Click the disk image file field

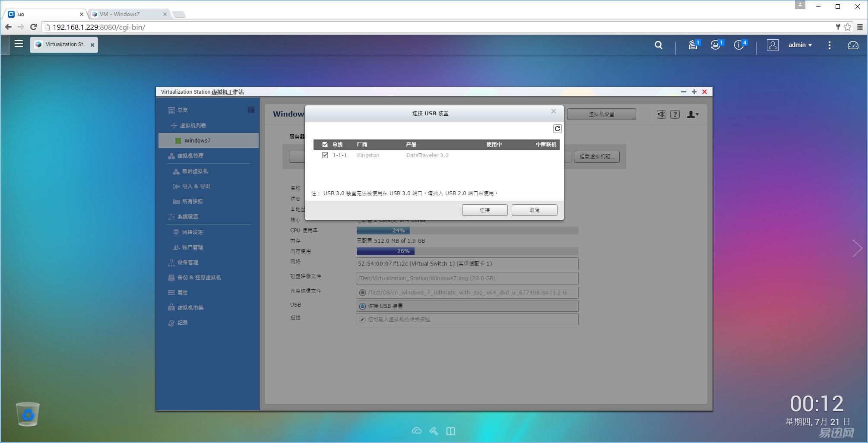467,278
